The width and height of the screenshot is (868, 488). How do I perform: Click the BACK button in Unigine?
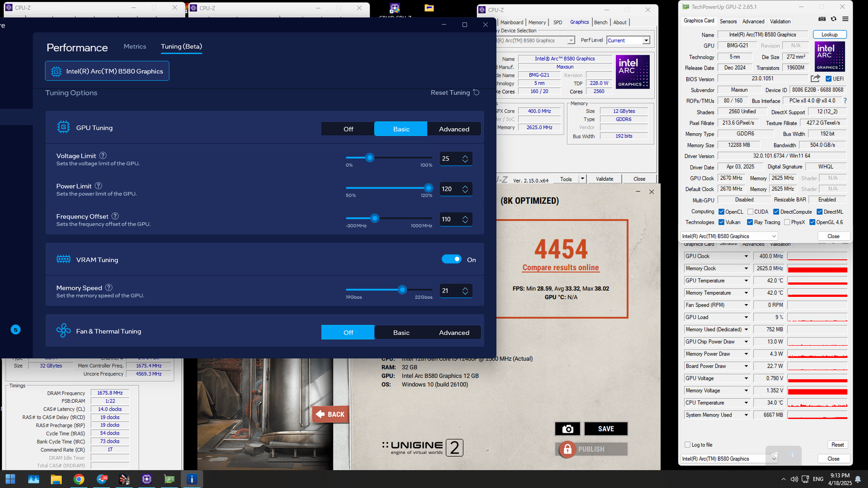pos(331,414)
